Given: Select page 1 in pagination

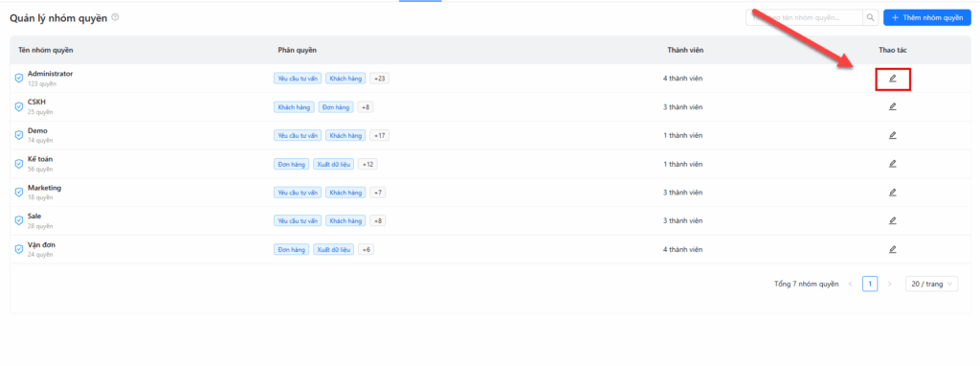Looking at the screenshot, I should pyautogui.click(x=870, y=284).
